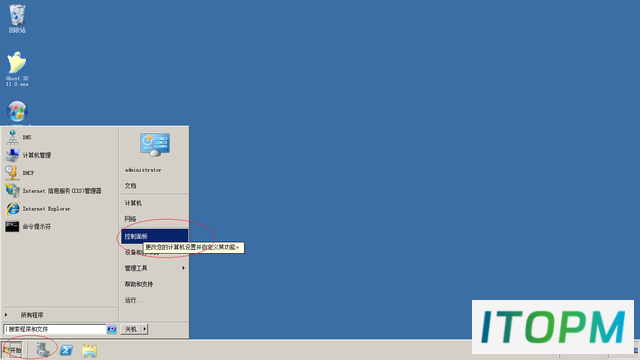This screenshot has height=360, width=640.
Task: Launch 命令提示符 from the Start menu
Action: click(x=60, y=227)
